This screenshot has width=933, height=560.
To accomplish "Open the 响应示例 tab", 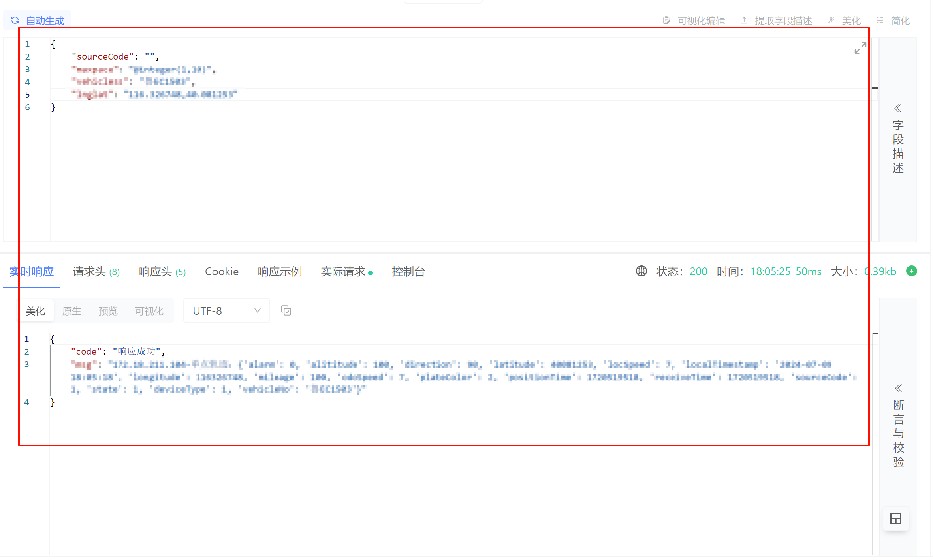I will tap(280, 272).
